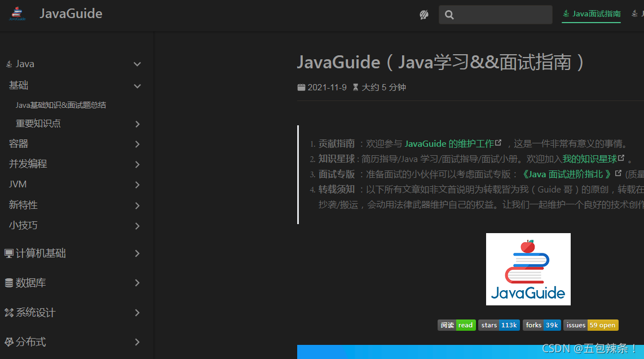This screenshot has height=359, width=644.
Task: Click the page heading JavaGuide（Java学习&&面试指南）
Action: point(441,62)
